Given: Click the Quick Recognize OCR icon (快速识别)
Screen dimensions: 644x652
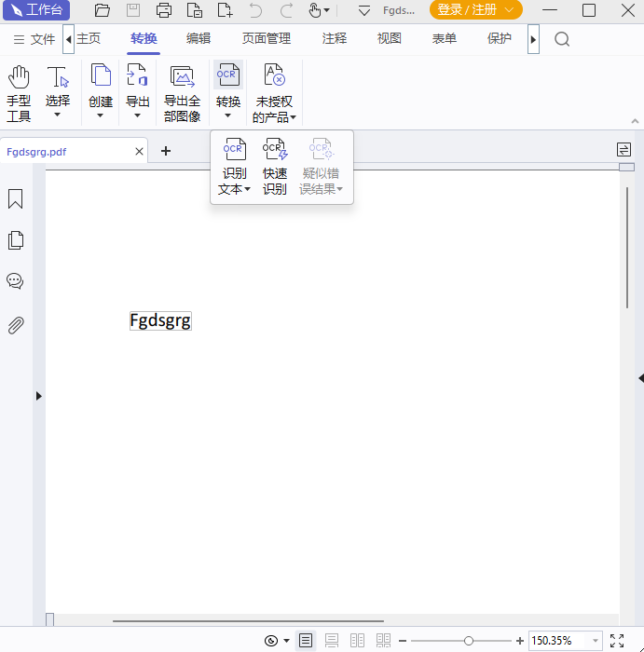Looking at the screenshot, I should (x=275, y=167).
